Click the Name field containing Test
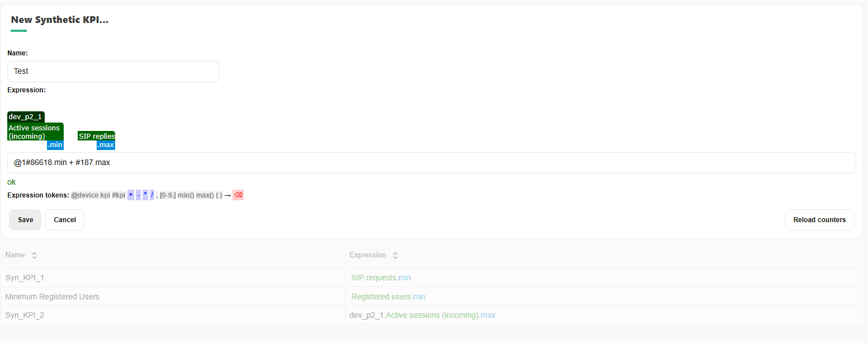Screen dimensions: 868x343 (113, 71)
